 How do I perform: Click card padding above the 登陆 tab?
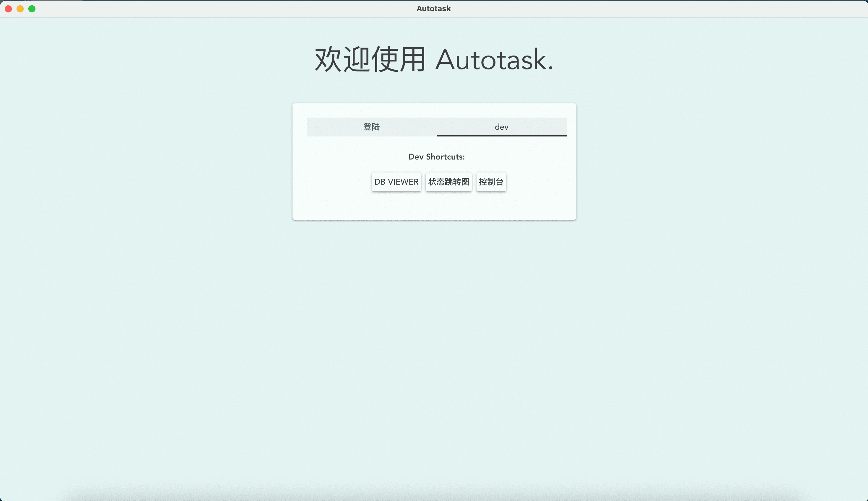pyautogui.click(x=372, y=110)
